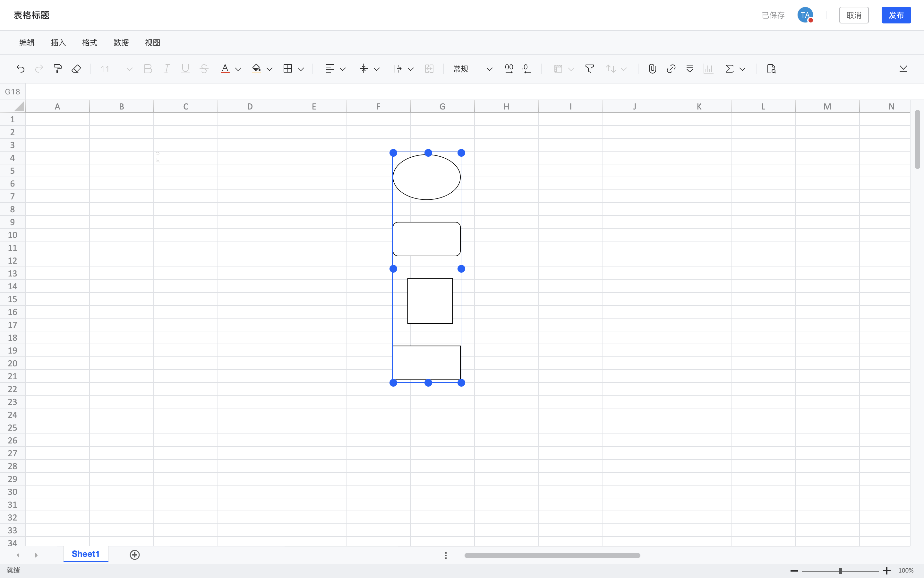Expand the horizontal alignment dropdown
Image resolution: width=924 pixels, height=578 pixels.
point(343,69)
